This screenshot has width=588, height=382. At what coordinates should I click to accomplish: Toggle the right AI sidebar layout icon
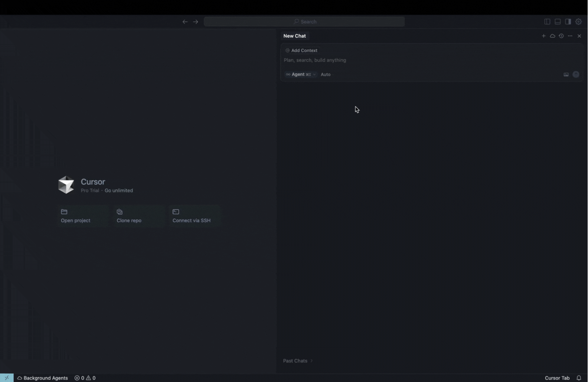[x=568, y=22]
